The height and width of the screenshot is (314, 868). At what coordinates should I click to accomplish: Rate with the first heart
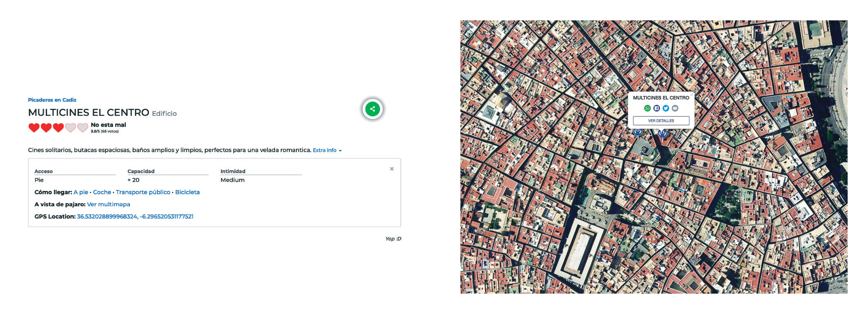34,128
